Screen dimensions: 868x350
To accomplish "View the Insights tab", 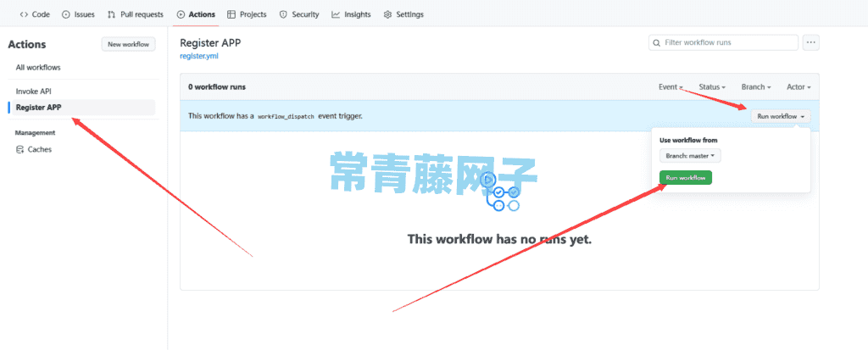I will (351, 14).
